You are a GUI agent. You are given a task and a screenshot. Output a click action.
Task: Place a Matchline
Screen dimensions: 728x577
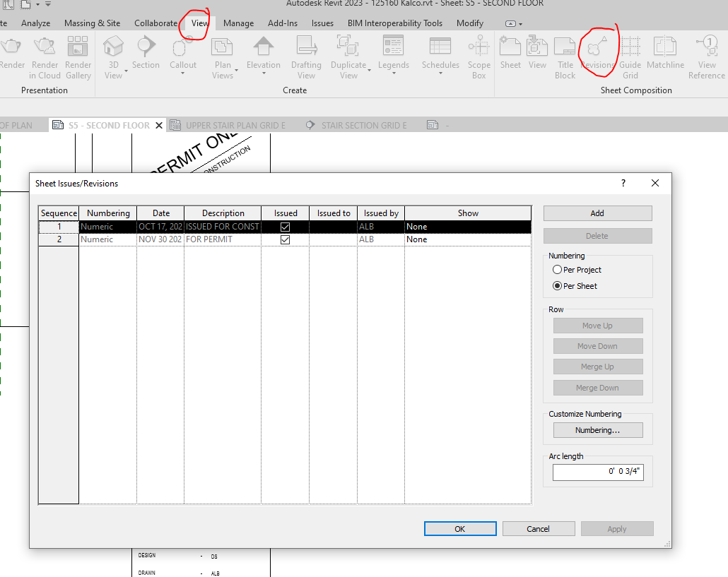(x=665, y=53)
